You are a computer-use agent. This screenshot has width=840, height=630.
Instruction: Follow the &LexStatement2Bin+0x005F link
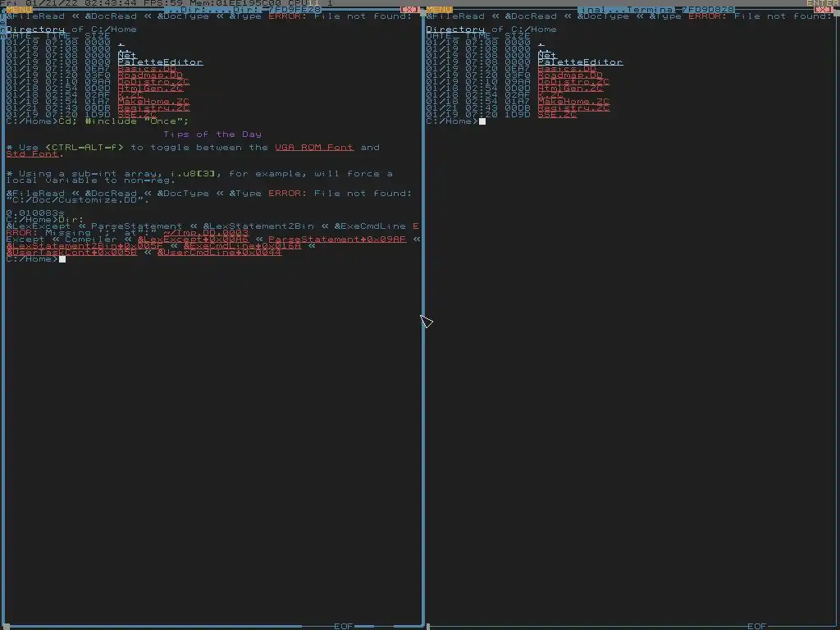84,246
